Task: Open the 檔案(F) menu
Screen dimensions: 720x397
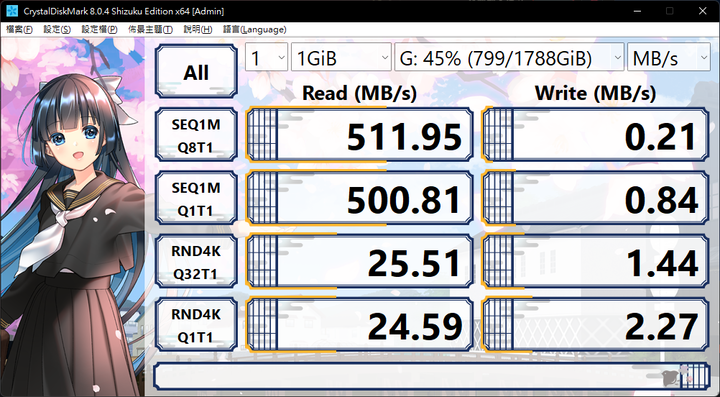Action: (x=19, y=29)
